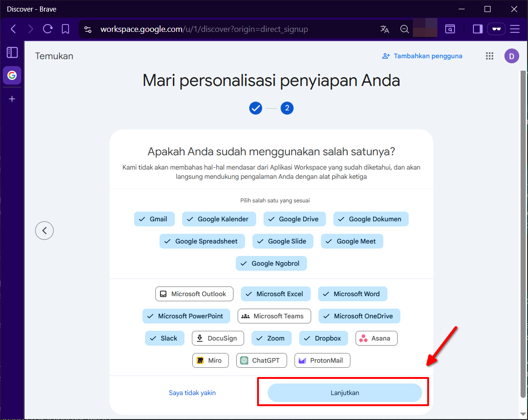The image size is (528, 420).
Task: Deselect the Gmail chip
Action: (154, 219)
